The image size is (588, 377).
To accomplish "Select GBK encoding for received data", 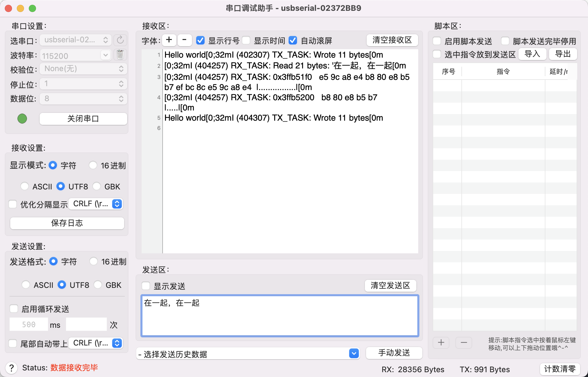I will pyautogui.click(x=97, y=186).
